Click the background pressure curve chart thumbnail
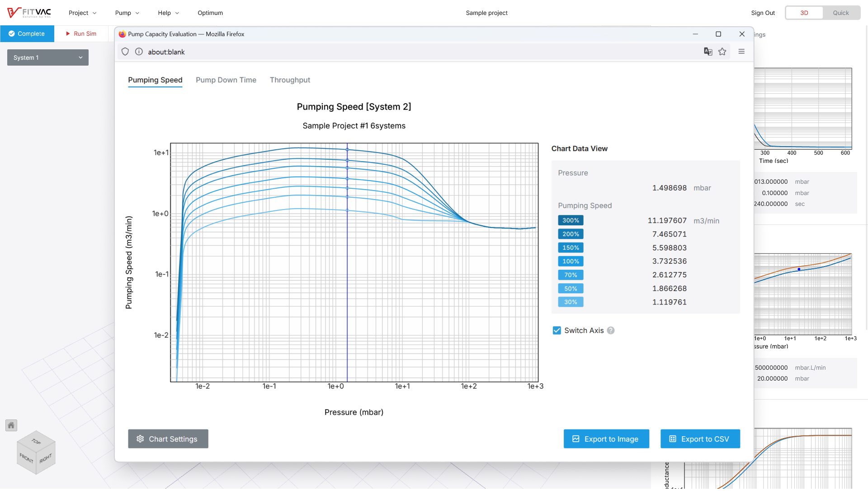Image resolution: width=868 pixels, height=491 pixels. (x=803, y=294)
